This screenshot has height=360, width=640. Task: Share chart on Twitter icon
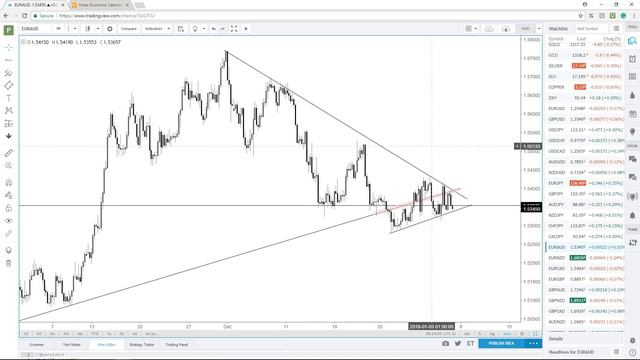pos(458,344)
